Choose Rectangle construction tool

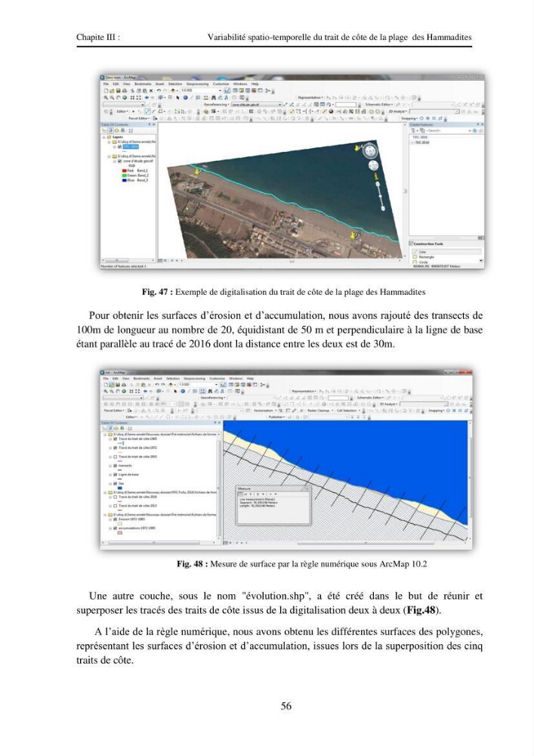click(x=427, y=257)
